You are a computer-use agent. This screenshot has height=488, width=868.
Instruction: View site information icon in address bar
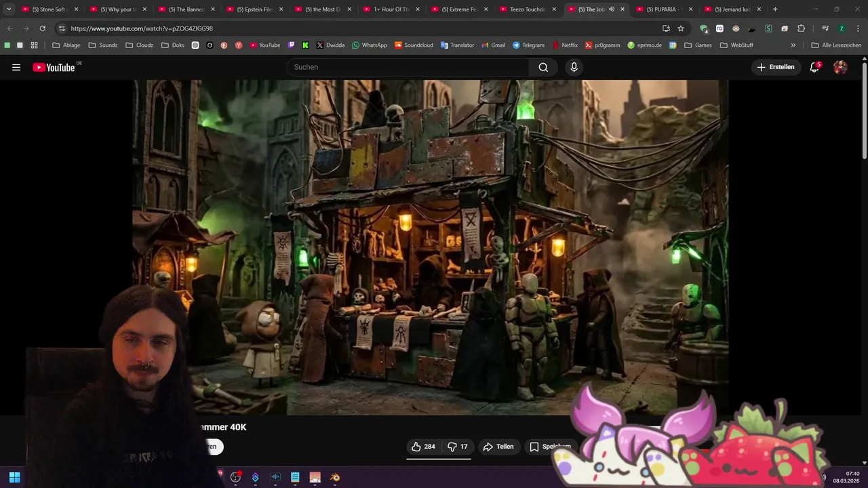62,28
